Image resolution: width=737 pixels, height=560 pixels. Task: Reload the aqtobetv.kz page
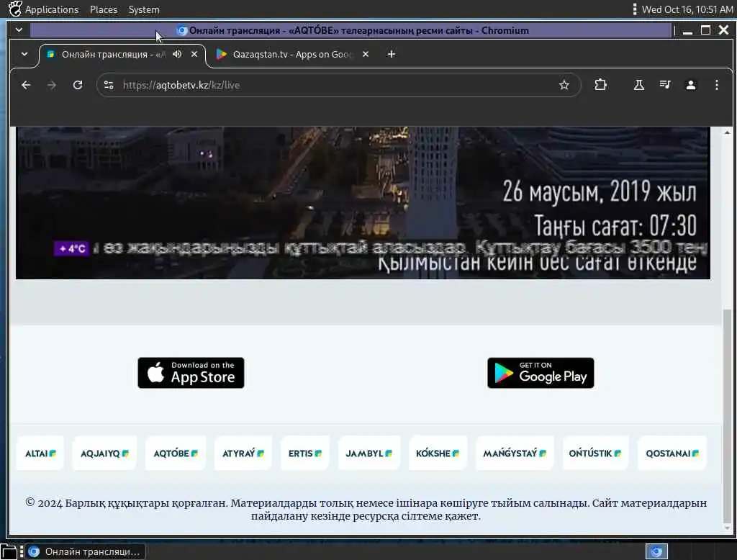(78, 85)
